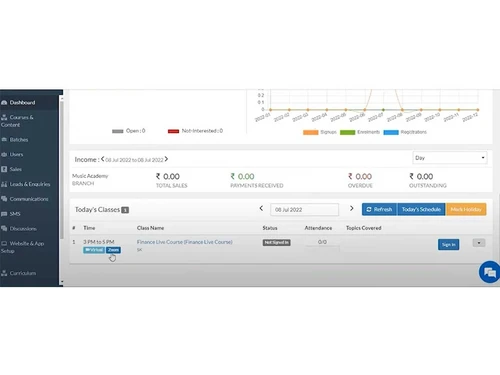Click the Today's Classes count badge
The image size is (500, 375).
coord(125,210)
